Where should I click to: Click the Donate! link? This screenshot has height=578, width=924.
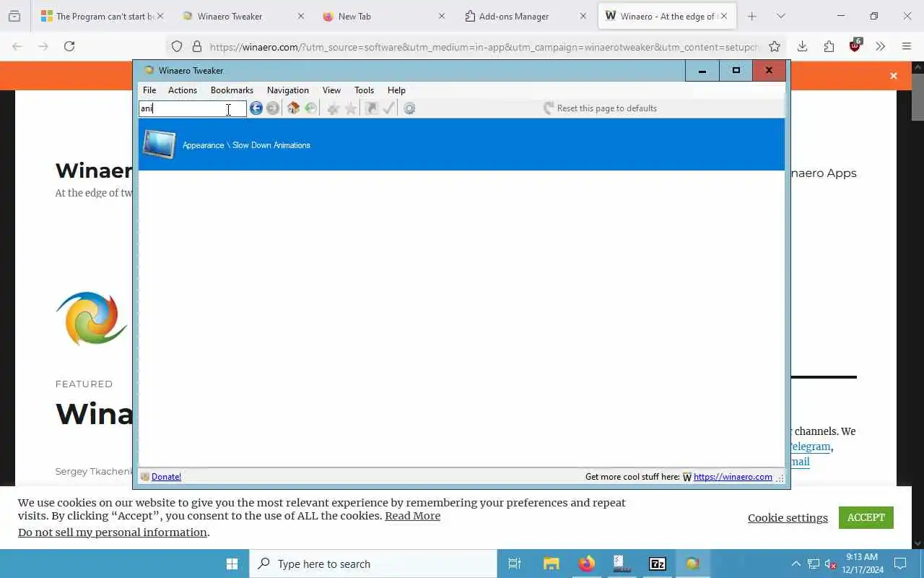tap(166, 477)
